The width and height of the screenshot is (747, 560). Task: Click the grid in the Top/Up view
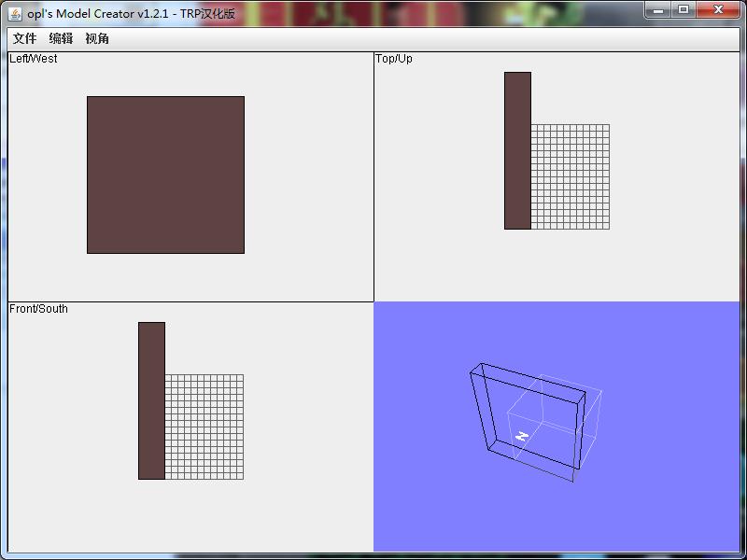[x=571, y=176]
